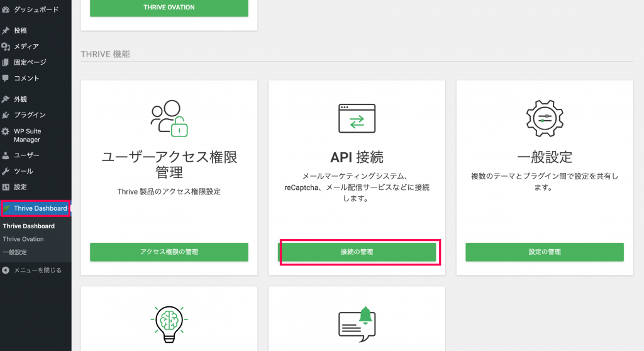The height and width of the screenshot is (351, 644).
Task: Open 一般設定 submenu link
Action: click(15, 252)
